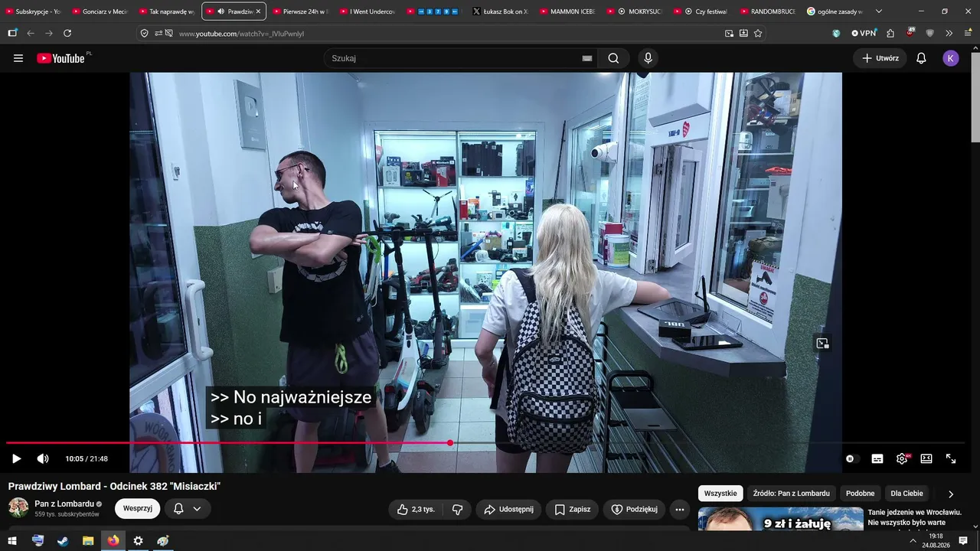Show more browser toolbar tools chevron
Image resolution: width=980 pixels, height=551 pixels.
949,34
